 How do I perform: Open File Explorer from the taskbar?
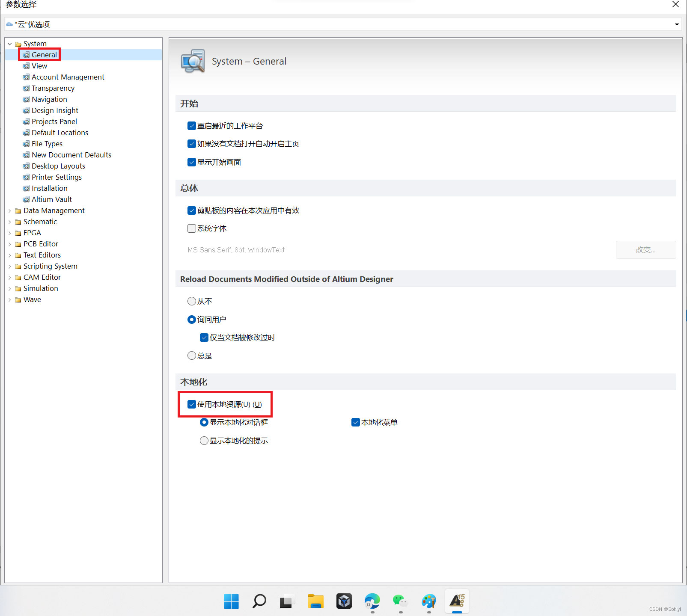click(x=316, y=601)
